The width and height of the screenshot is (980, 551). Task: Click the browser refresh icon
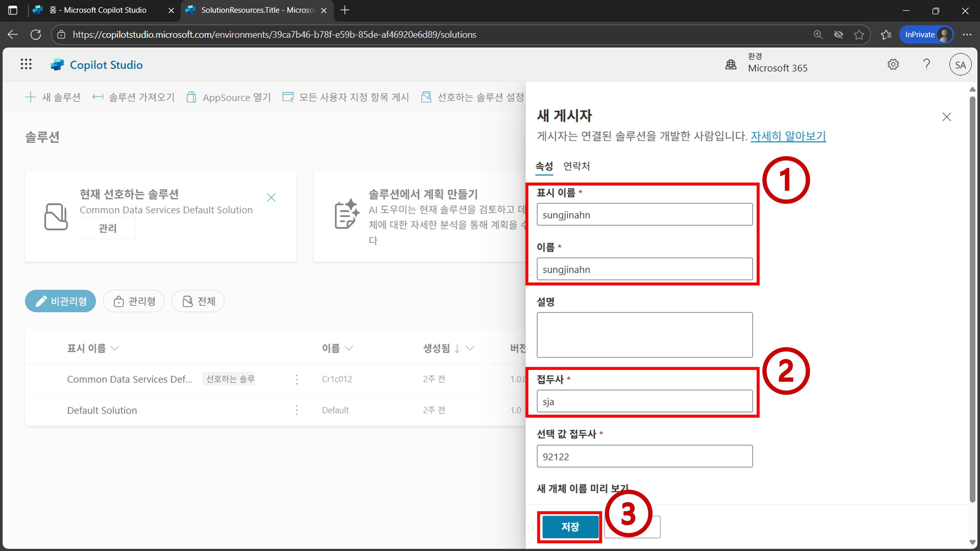pyautogui.click(x=36, y=35)
